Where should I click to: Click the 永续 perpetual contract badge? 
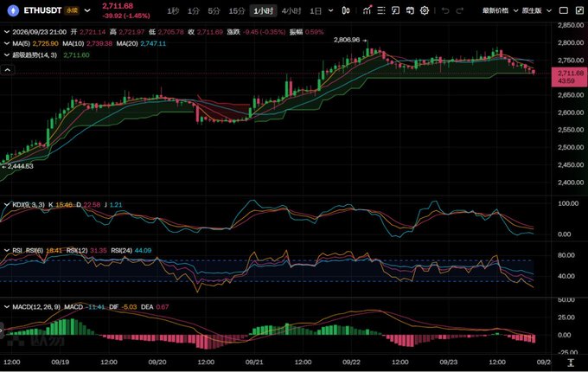coord(72,10)
